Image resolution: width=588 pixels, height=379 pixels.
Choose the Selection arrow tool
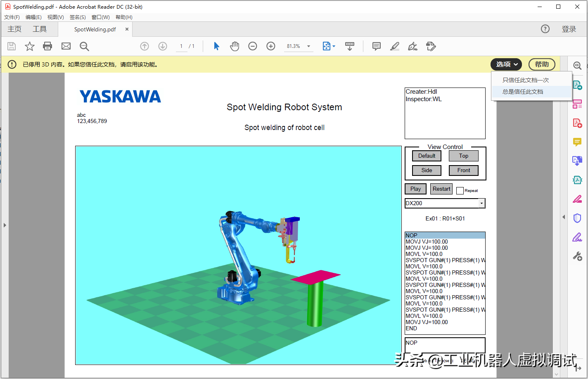coord(216,46)
